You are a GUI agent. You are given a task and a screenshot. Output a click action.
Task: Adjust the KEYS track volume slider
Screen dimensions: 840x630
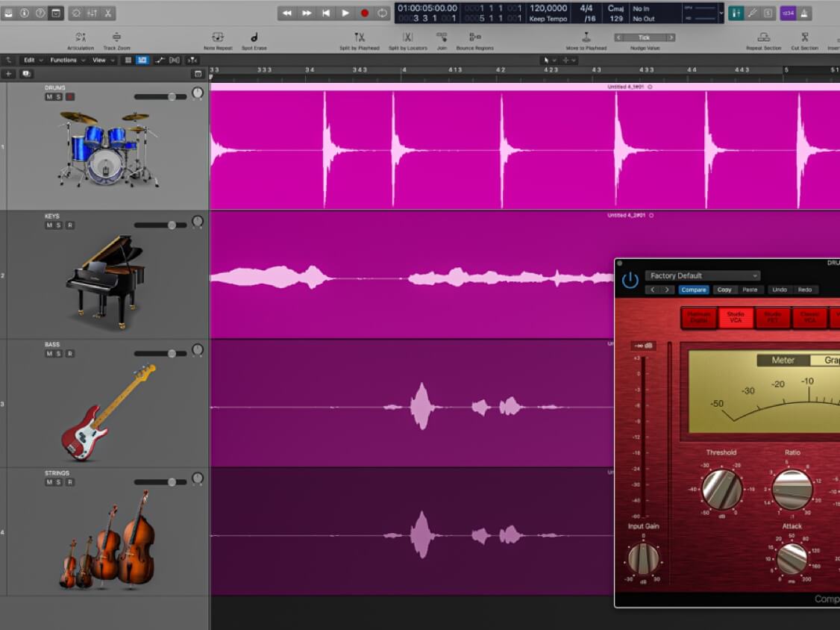[x=160, y=225]
